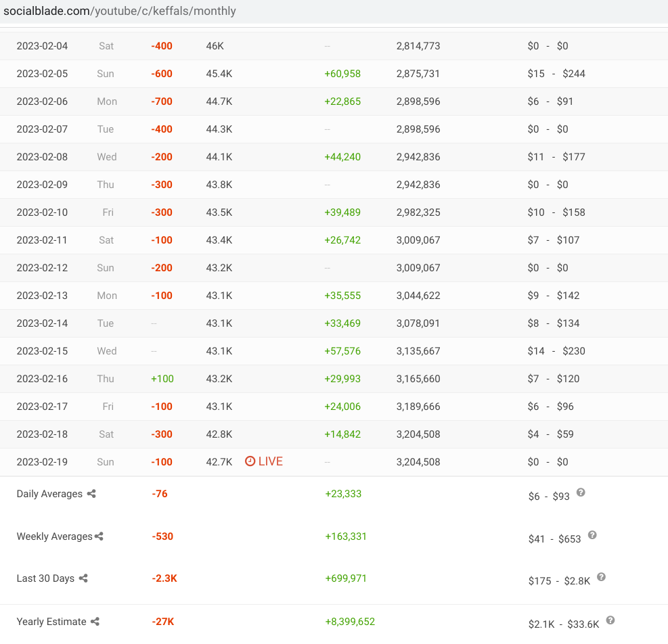Viewport: 668px width, 644px height.
Task: Click the Daily Averages label
Action: click(49, 494)
